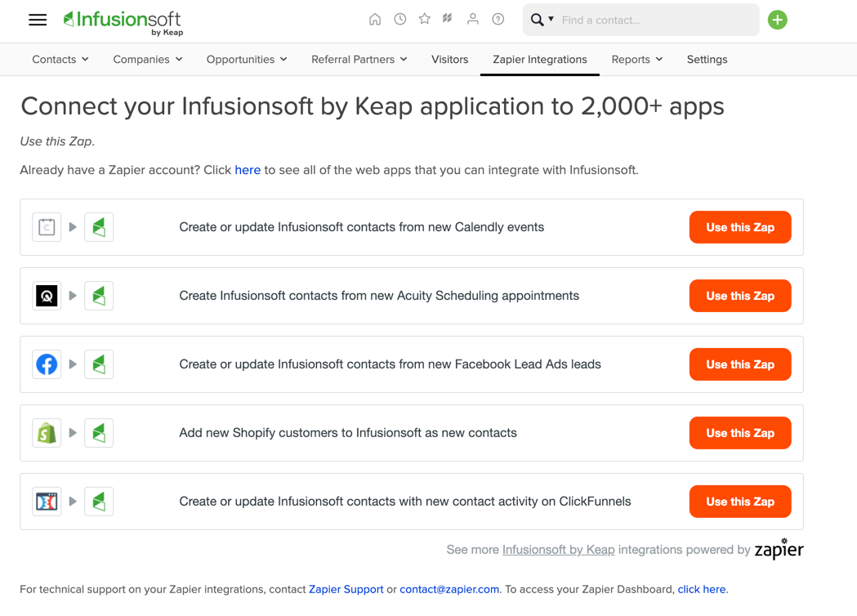Click the Keap marketplace icon in header

pyautogui.click(x=448, y=19)
